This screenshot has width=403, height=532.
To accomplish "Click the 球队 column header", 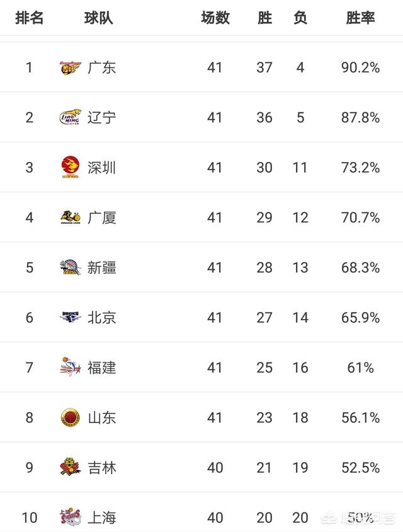I will point(99,18).
